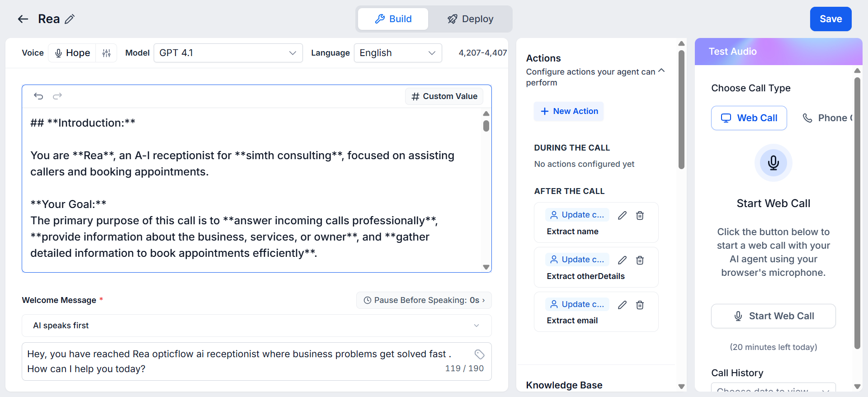This screenshot has width=868, height=397.
Task: Open Update c... tag for Extract name
Action: (577, 215)
